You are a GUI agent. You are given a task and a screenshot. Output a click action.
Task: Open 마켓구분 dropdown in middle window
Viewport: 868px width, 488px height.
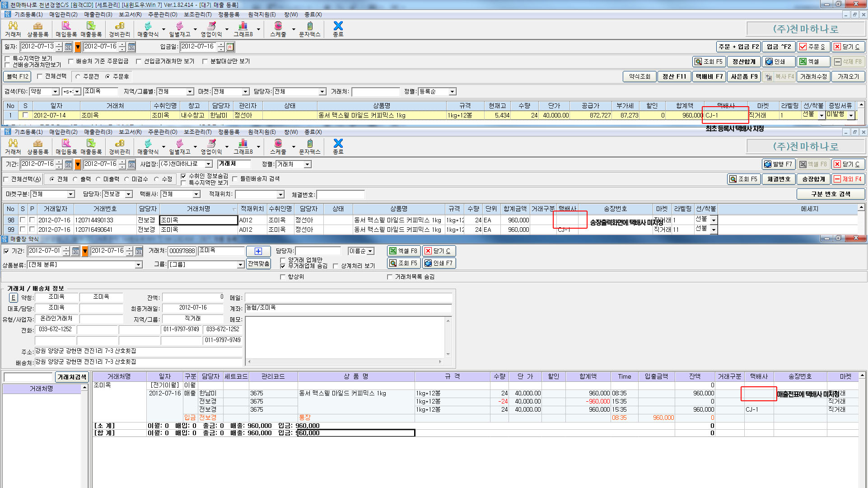tap(52, 194)
